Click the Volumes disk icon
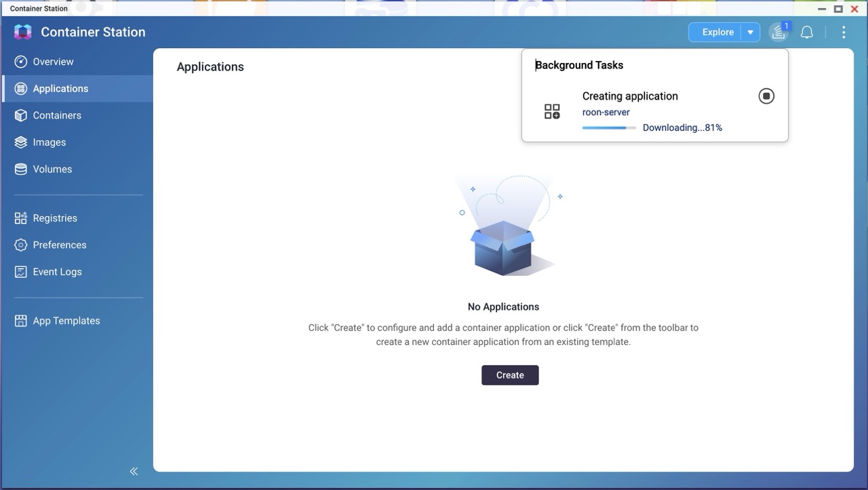Image resolution: width=868 pixels, height=490 pixels. point(21,169)
